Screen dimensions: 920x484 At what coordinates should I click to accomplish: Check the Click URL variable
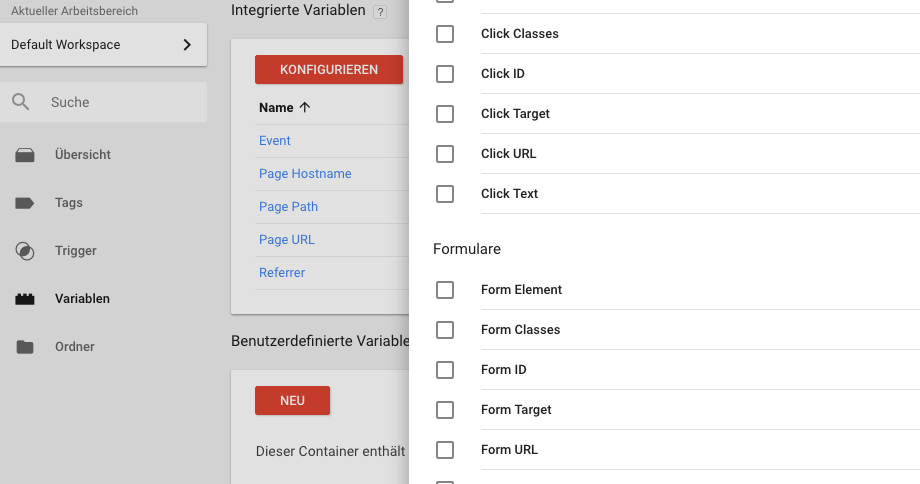tap(445, 154)
